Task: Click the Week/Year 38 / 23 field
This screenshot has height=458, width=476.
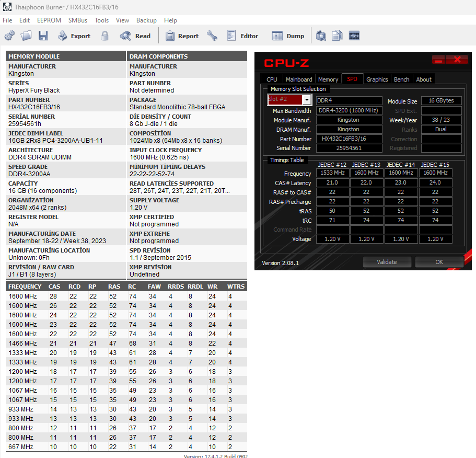Action: coord(442,120)
